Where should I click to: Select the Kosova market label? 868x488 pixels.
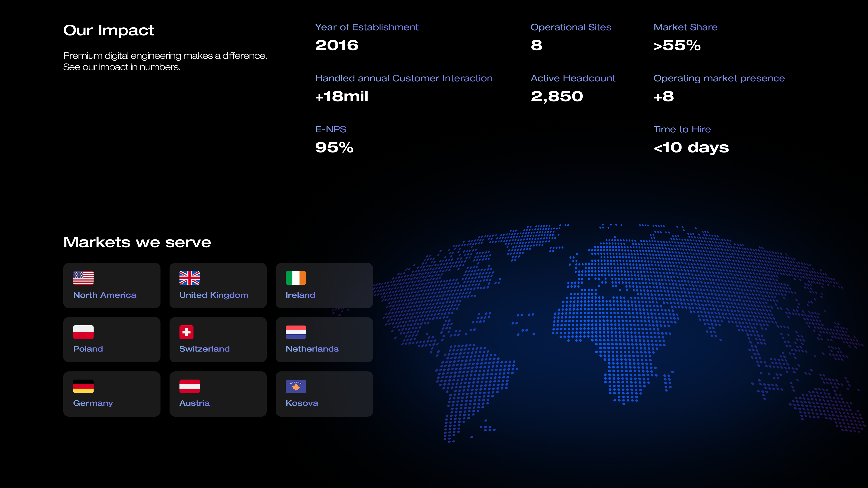pos(302,403)
